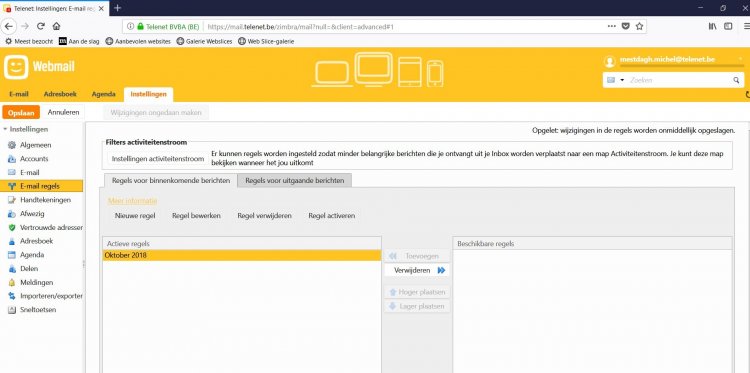Image resolution: width=750 pixels, height=373 pixels.
Task: Select the Oktober 2018 active rule
Action: coord(242,255)
